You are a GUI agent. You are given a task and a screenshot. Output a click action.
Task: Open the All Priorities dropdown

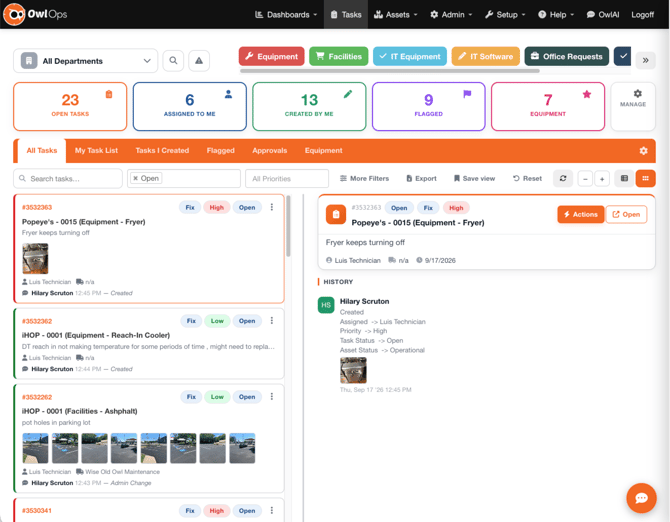click(x=287, y=179)
